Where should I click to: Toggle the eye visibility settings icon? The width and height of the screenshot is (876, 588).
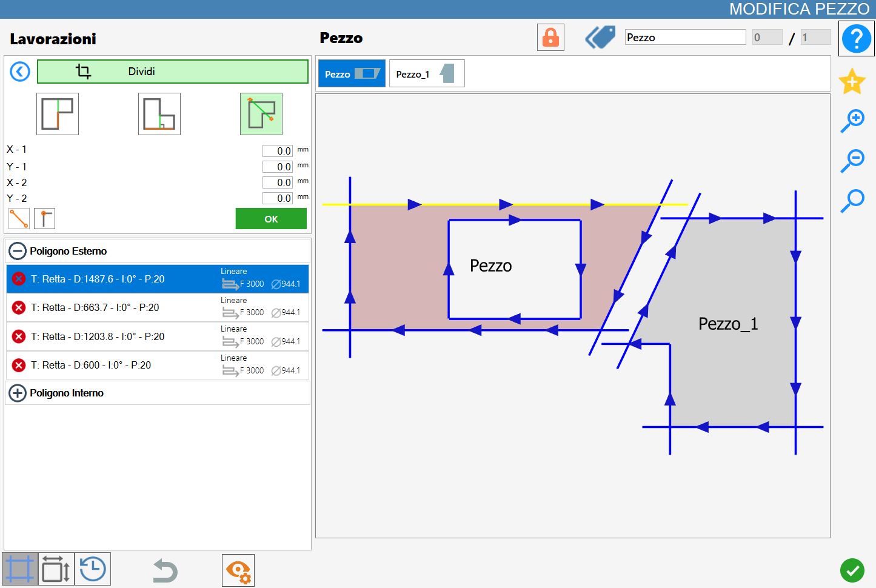click(x=238, y=570)
